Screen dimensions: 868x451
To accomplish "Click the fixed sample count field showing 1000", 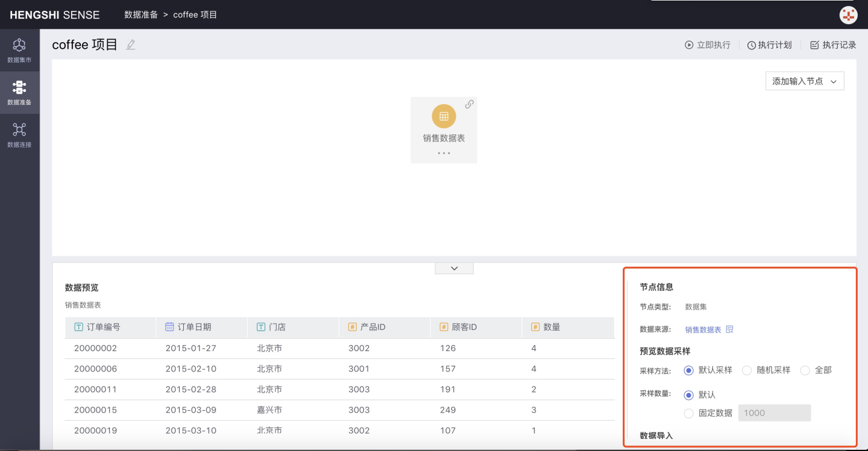I will point(774,413).
